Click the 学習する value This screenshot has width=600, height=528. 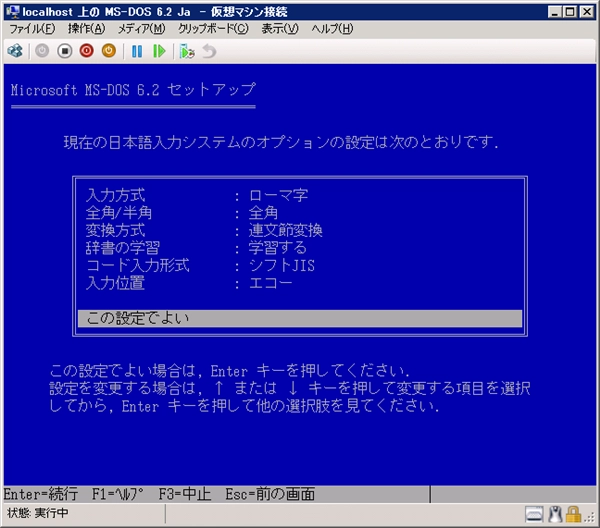278,248
